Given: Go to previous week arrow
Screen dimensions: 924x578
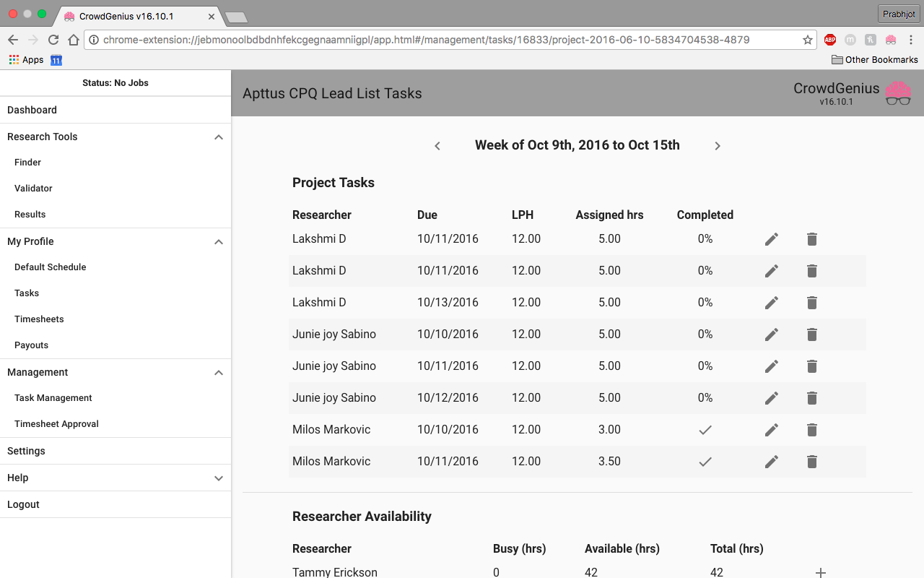Looking at the screenshot, I should [x=437, y=146].
